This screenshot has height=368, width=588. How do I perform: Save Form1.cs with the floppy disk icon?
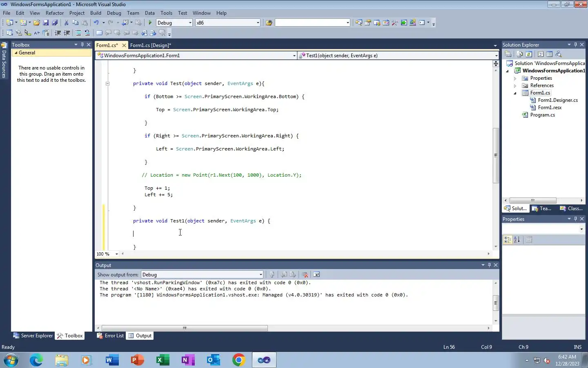(46, 22)
